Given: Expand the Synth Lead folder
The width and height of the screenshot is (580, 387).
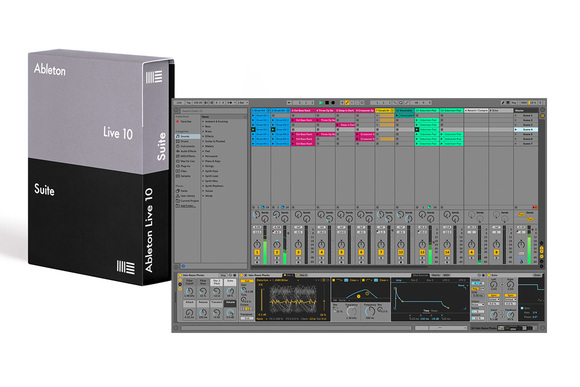Looking at the screenshot, I should [x=212, y=176].
